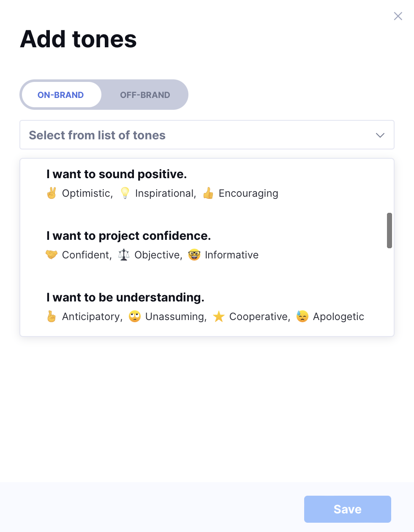
Task: Select 'I want to be understanding' group
Action: pyautogui.click(x=125, y=297)
